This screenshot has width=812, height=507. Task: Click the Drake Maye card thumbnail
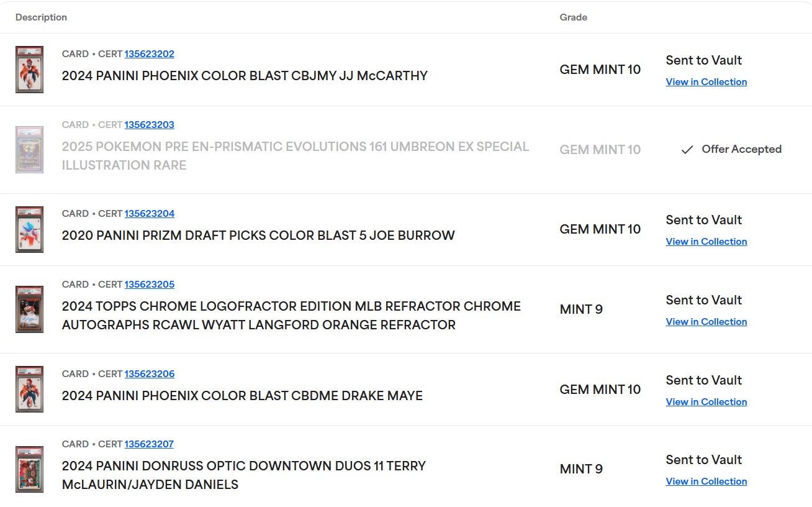click(29, 390)
